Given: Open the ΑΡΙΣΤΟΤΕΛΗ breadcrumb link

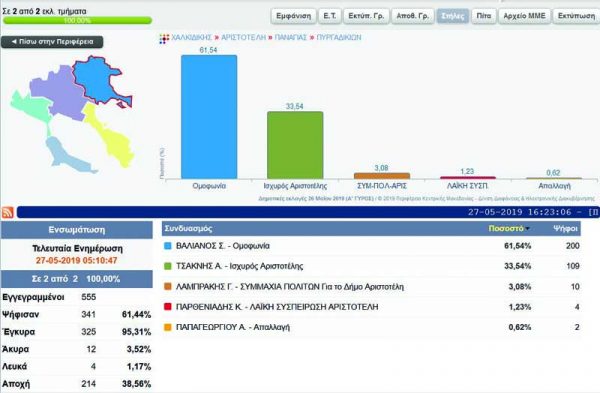Looking at the screenshot, I should (x=243, y=38).
